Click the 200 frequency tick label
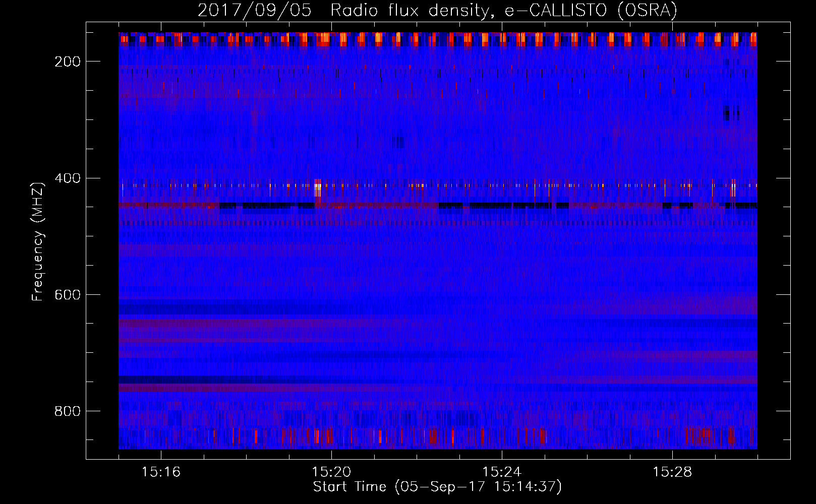 [x=68, y=61]
